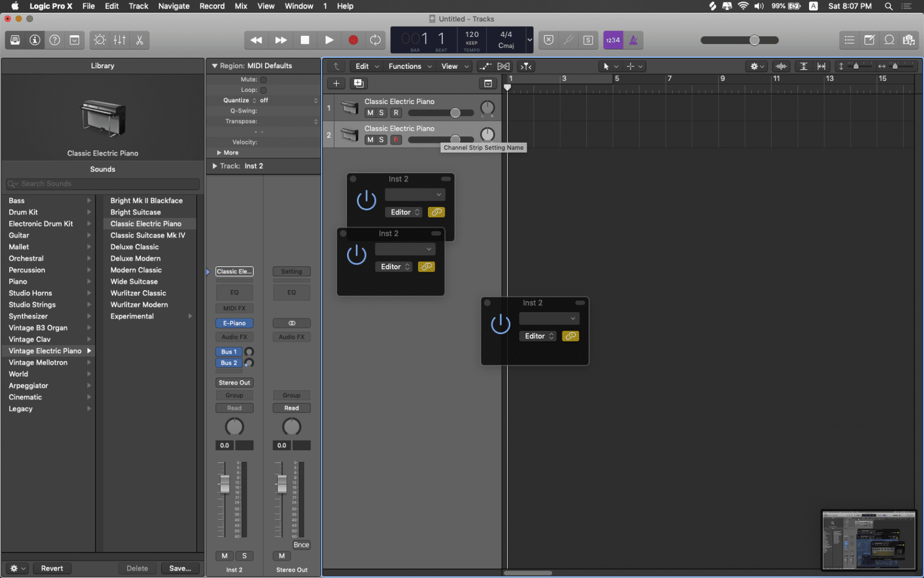Toggle the Count-in 1234 button
Screen dimensions: 924x578
click(x=613, y=40)
